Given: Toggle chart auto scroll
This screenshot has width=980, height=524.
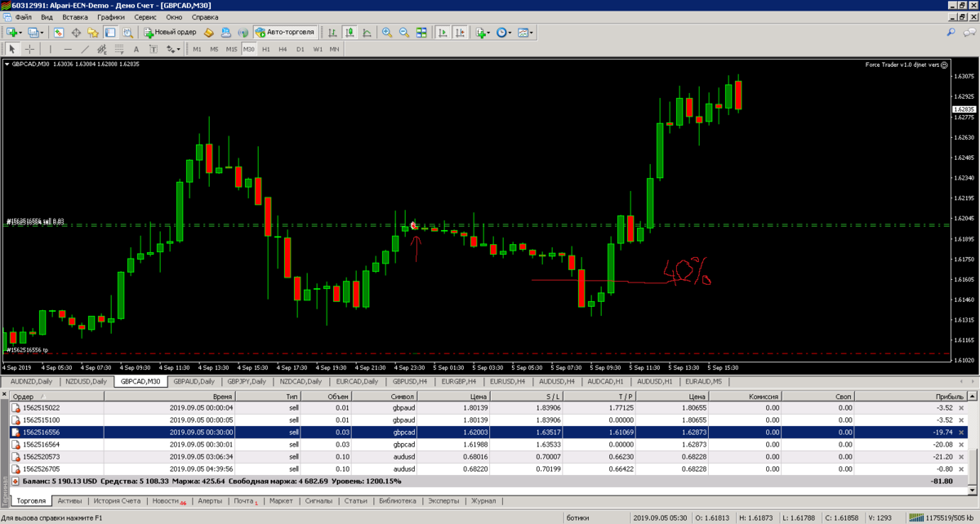Looking at the screenshot, I should coord(443,33).
